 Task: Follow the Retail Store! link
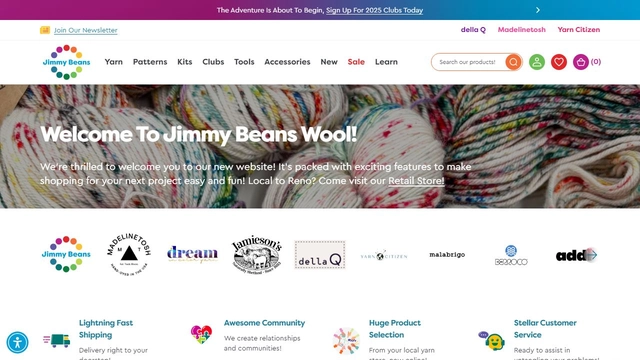tap(416, 180)
